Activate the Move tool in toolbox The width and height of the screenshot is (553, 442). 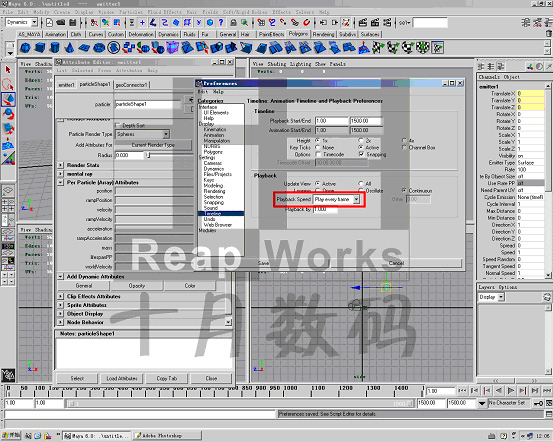tap(8, 99)
